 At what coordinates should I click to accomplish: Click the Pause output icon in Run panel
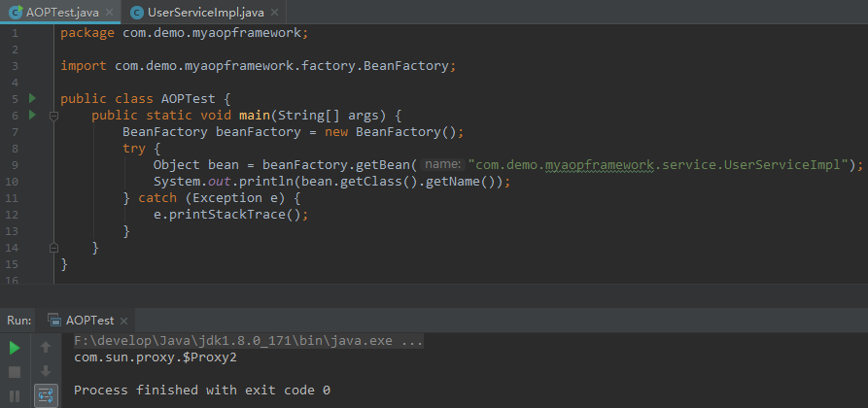click(15, 395)
